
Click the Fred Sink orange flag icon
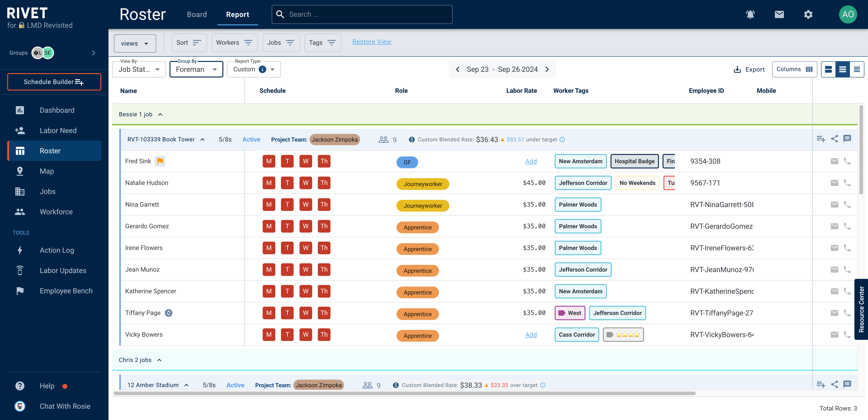pos(160,161)
